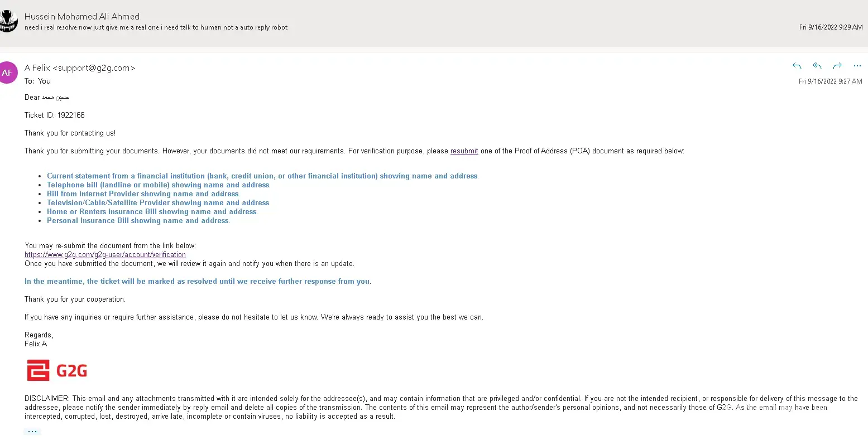Click Hussein's profile picture avatar
This screenshot has height=440, width=868.
(x=8, y=21)
